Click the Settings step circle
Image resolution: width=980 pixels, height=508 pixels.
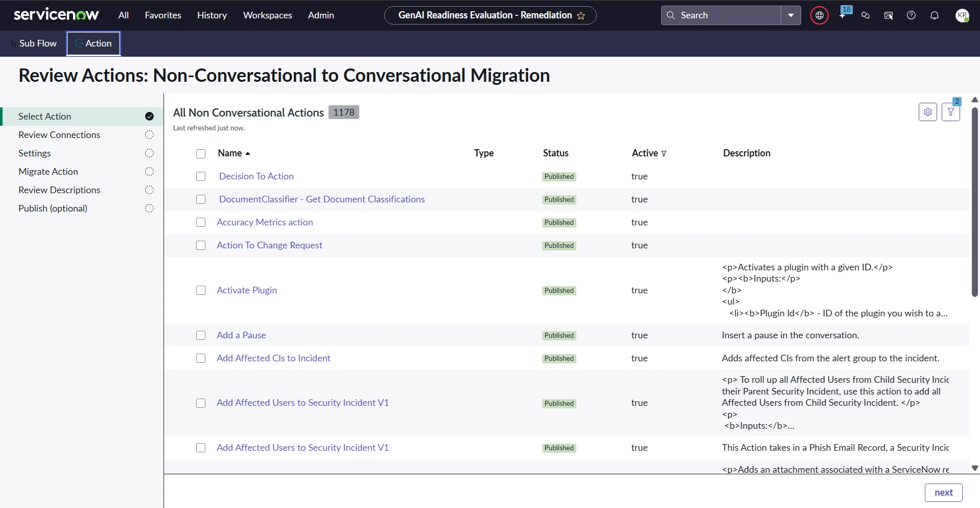tap(149, 153)
